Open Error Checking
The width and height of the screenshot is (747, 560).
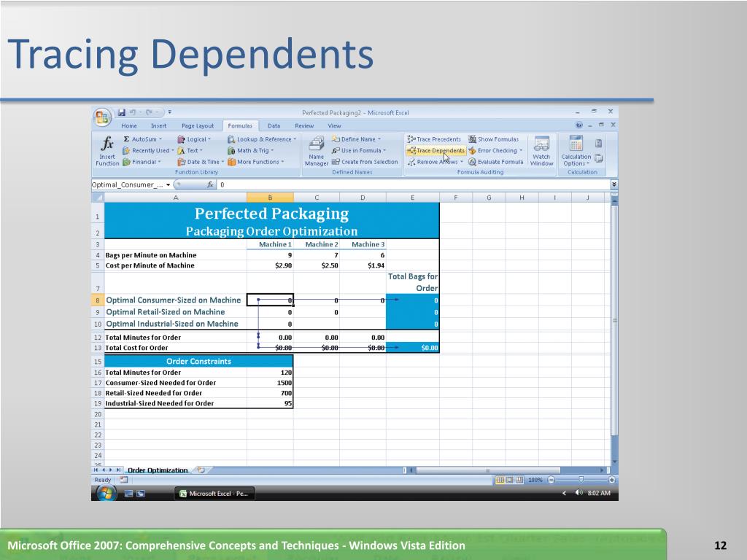[x=495, y=150]
